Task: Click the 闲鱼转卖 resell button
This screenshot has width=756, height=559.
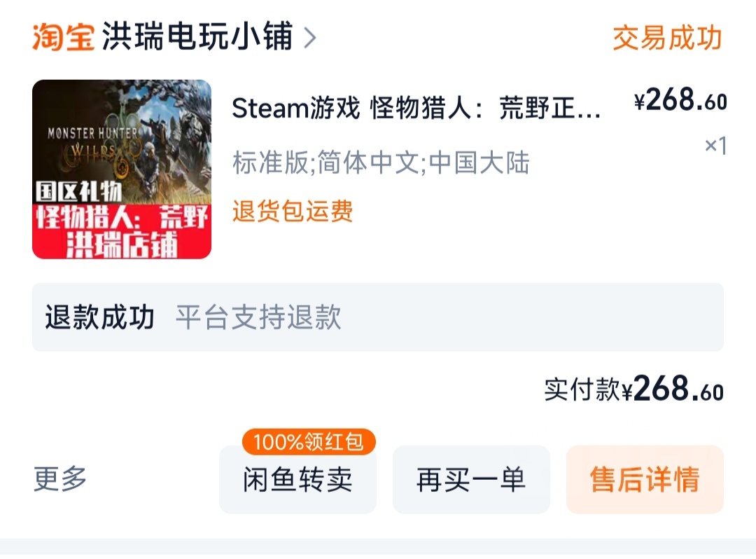Action: pos(297,480)
